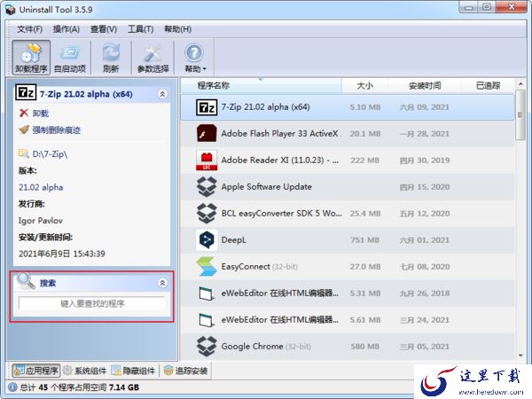Open the 查看(V) menu
Viewport: 532px width, 399px height.
(x=104, y=29)
